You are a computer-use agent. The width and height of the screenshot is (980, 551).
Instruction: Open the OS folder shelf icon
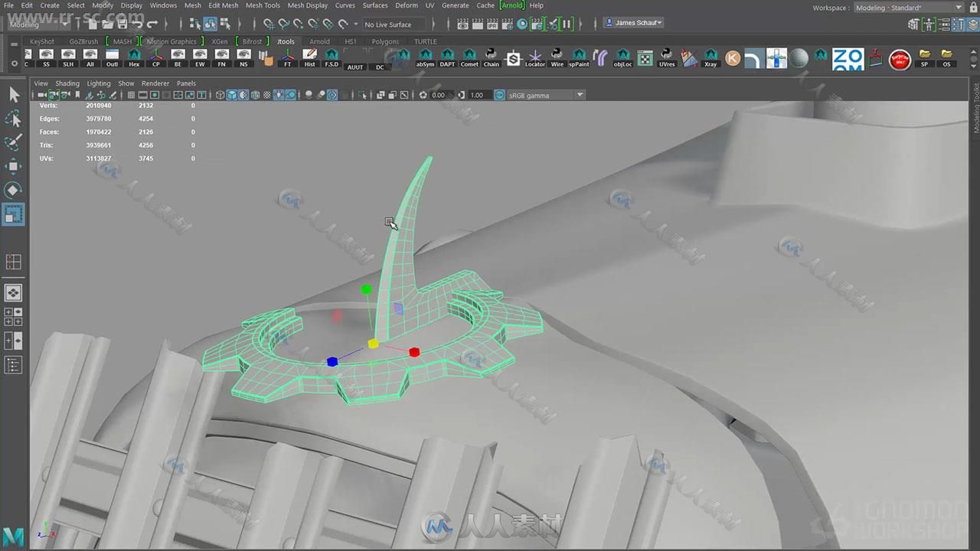(946, 58)
